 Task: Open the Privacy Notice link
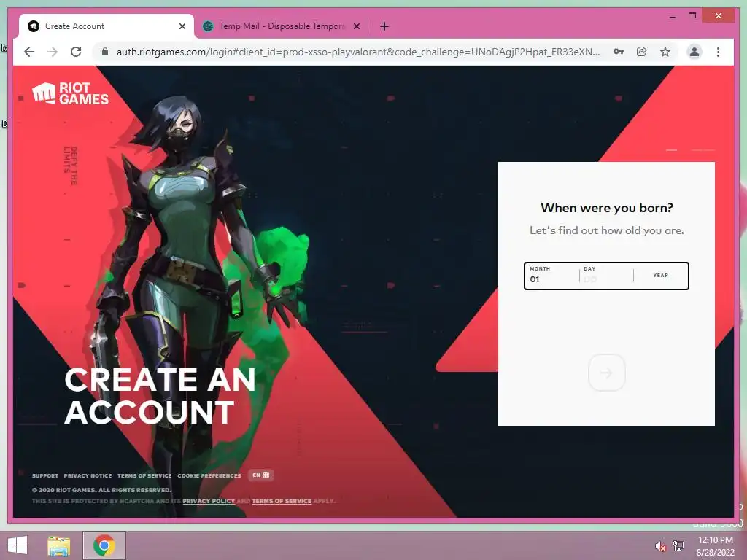88,475
